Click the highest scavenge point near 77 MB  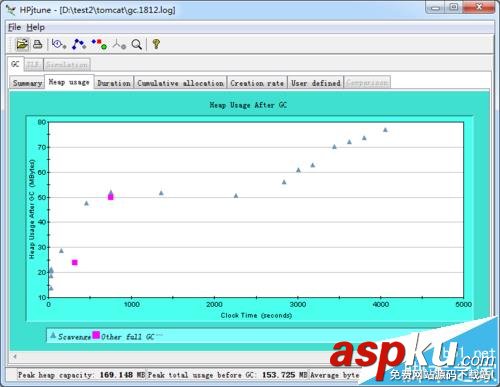click(x=385, y=130)
